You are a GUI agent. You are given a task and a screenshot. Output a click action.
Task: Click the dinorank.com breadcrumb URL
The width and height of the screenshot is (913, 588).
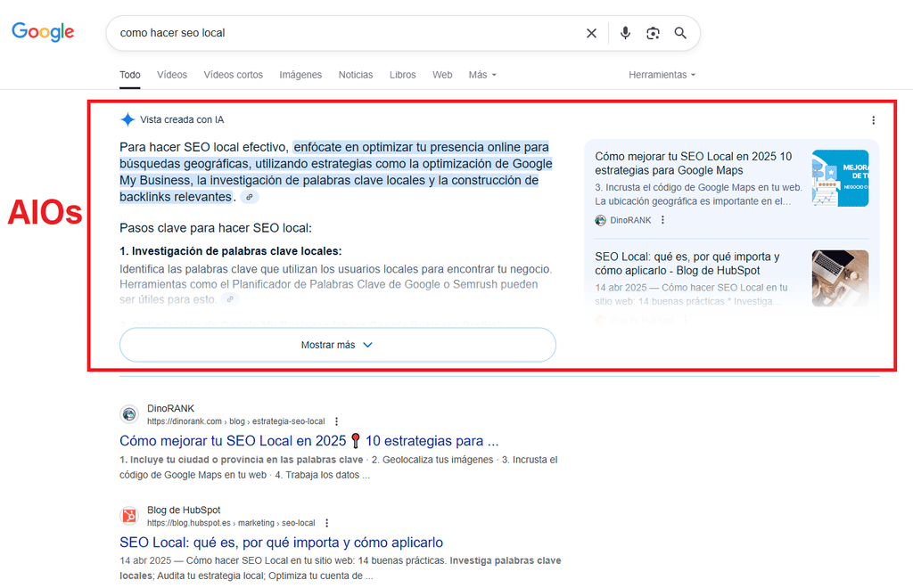point(235,421)
